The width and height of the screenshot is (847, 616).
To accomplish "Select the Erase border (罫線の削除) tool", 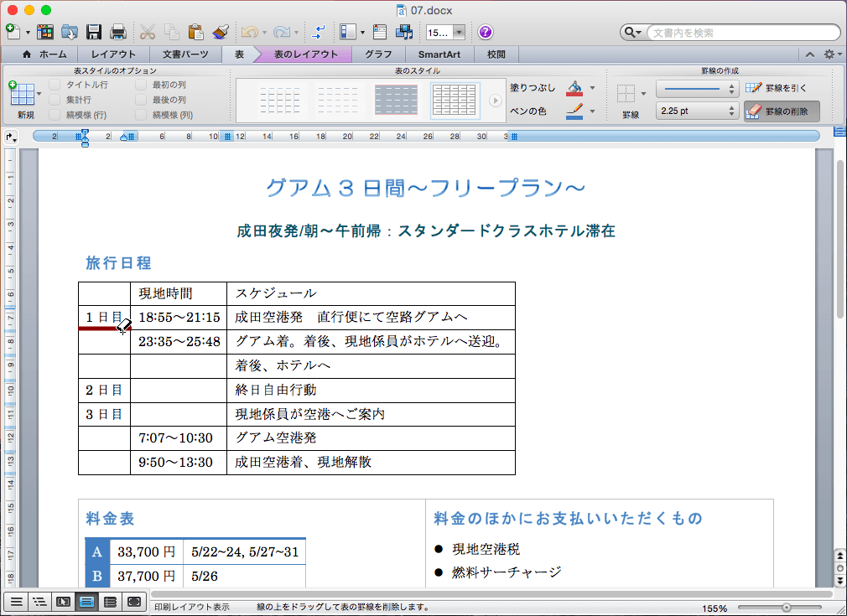I will [782, 111].
